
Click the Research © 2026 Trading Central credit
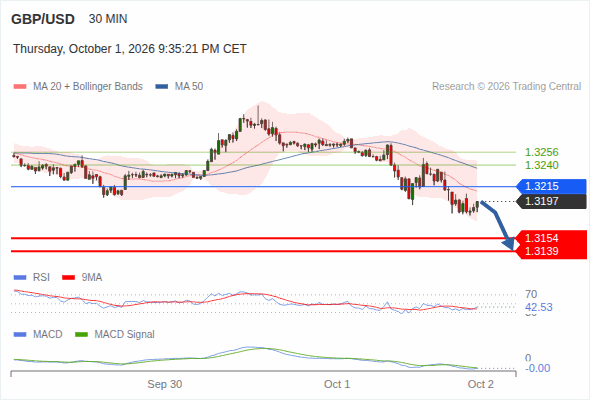(506, 87)
